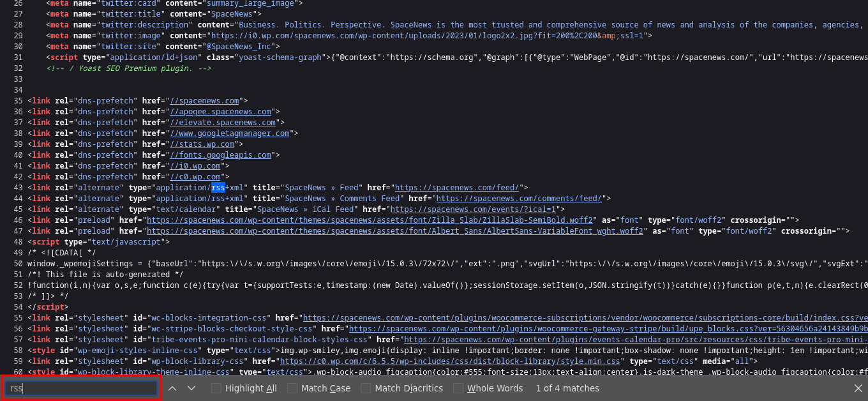Viewport: 868px width, 401px height.
Task: Open the spacenews.com comments feed link
Action: pyautogui.click(x=518, y=199)
